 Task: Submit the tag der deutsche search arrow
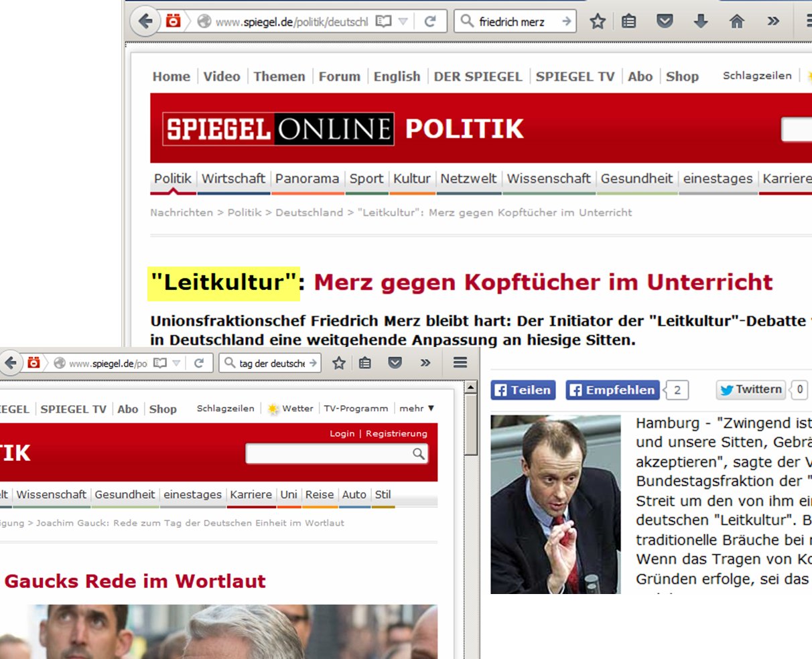coord(313,363)
